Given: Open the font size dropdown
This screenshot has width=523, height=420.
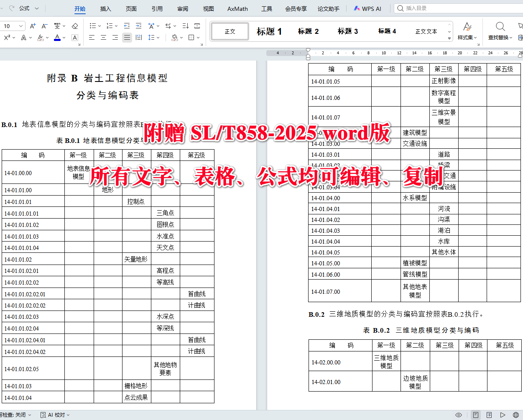Looking at the screenshot, I should tap(21, 26).
